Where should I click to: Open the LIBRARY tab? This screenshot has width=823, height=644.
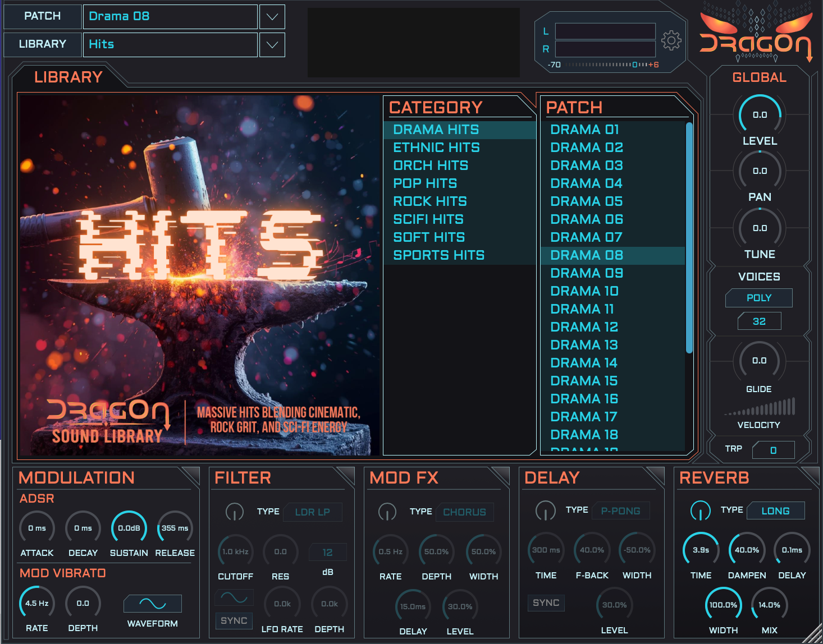click(x=68, y=77)
